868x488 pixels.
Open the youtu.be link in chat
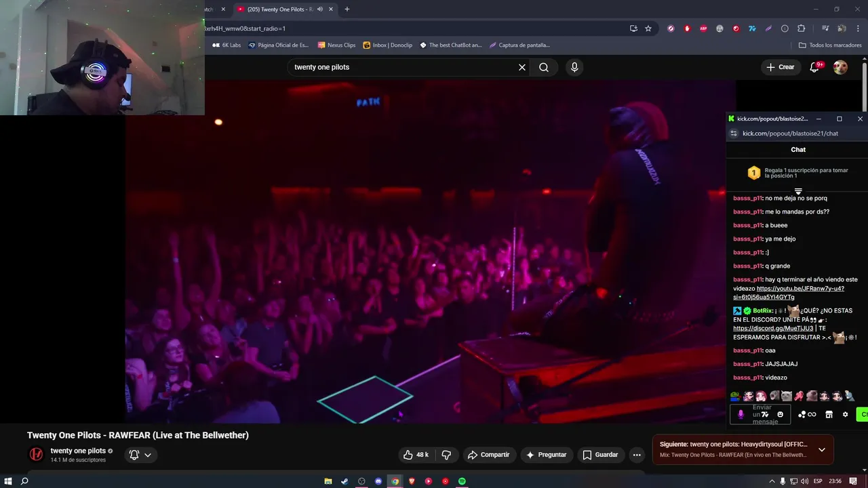click(789, 293)
